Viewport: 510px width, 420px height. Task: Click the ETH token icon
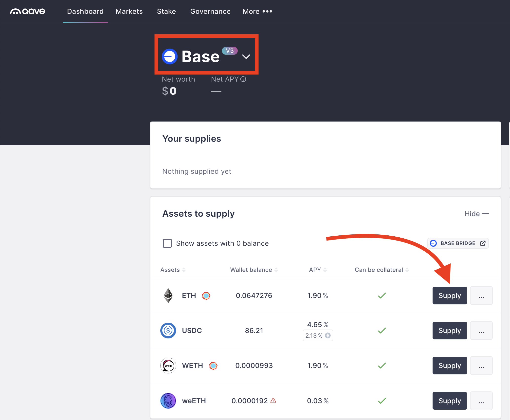[x=168, y=296]
